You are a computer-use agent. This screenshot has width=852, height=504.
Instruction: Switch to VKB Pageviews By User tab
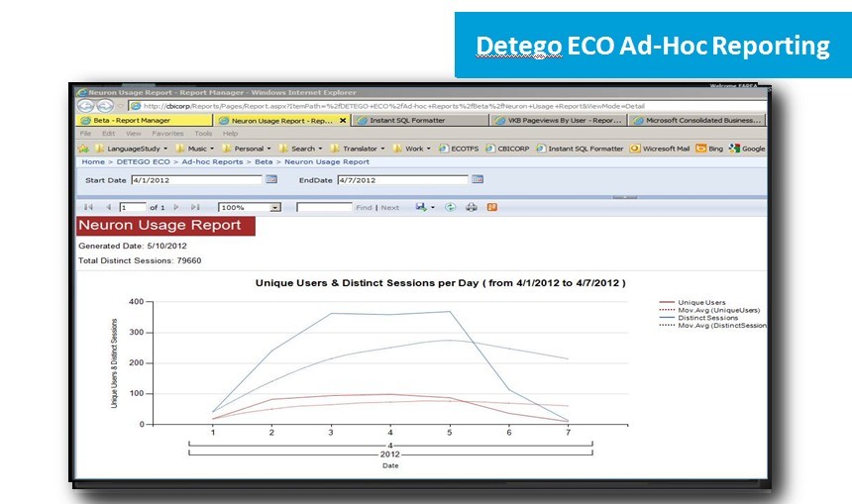(x=558, y=121)
